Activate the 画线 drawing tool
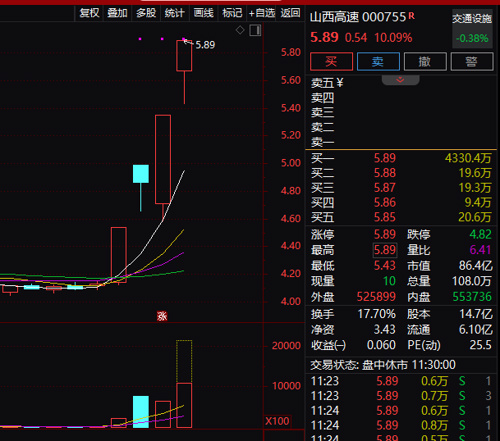Viewport: 500px width, 441px height. [x=203, y=13]
